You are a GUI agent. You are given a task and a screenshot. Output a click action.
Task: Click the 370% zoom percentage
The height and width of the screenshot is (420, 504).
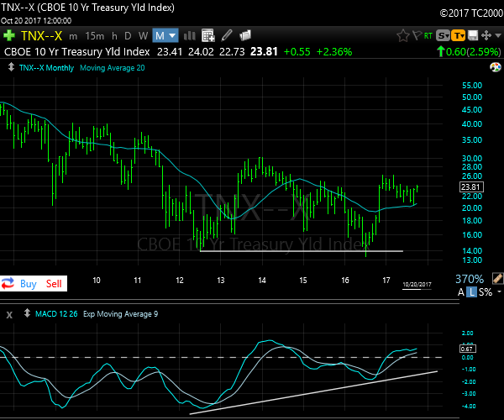click(x=470, y=279)
